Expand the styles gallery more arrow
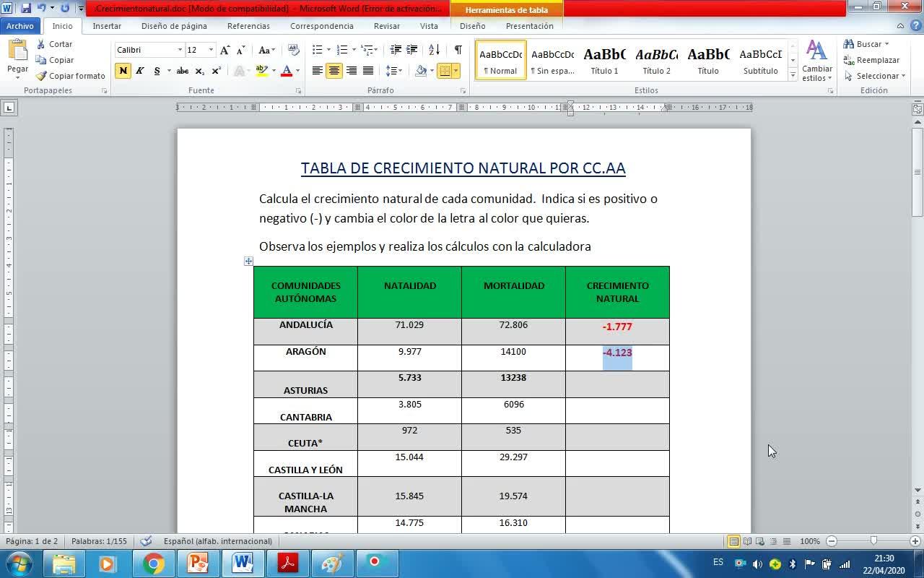 (793, 75)
